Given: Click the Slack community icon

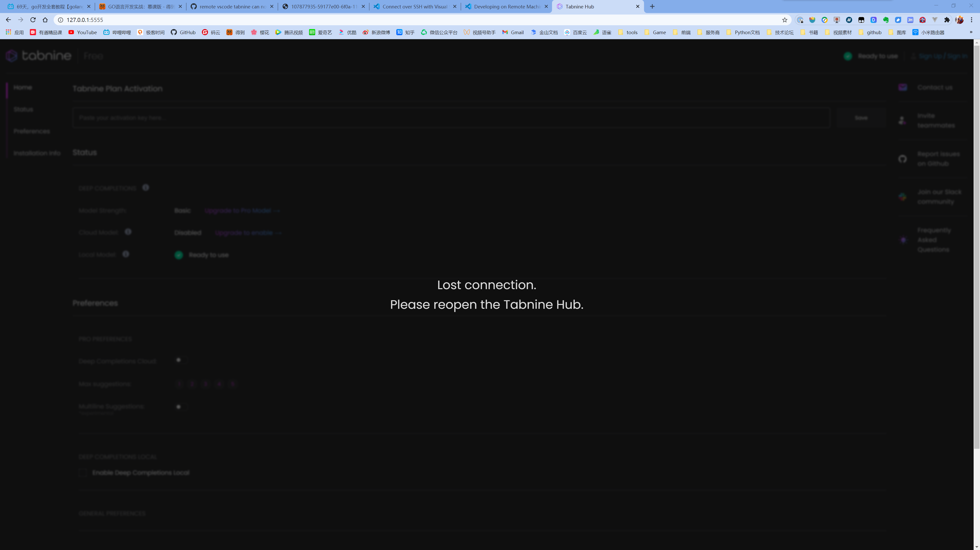Looking at the screenshot, I should (x=903, y=197).
